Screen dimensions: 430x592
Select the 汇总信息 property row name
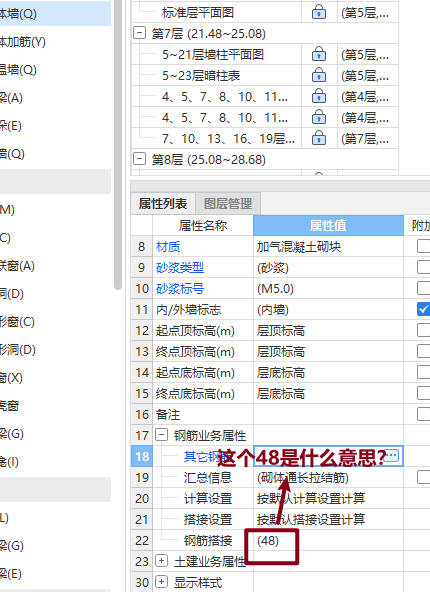coord(208,478)
